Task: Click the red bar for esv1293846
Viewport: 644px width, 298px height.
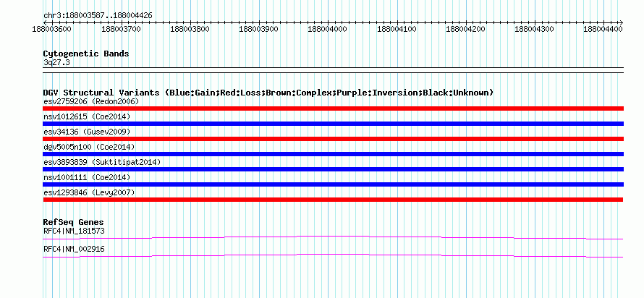Action: click(x=334, y=200)
